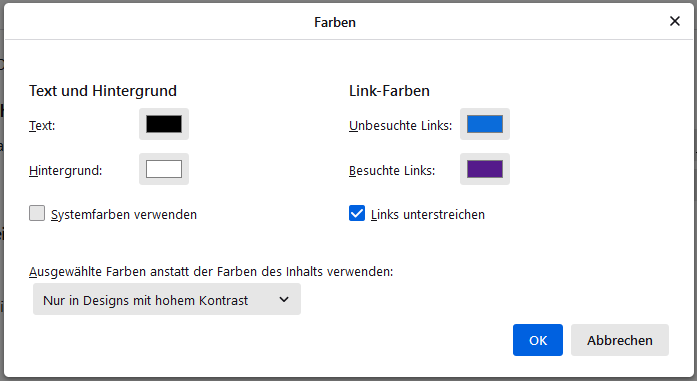Image resolution: width=697 pixels, height=381 pixels.
Task: Confirm the dialog with OK
Action: tap(538, 340)
